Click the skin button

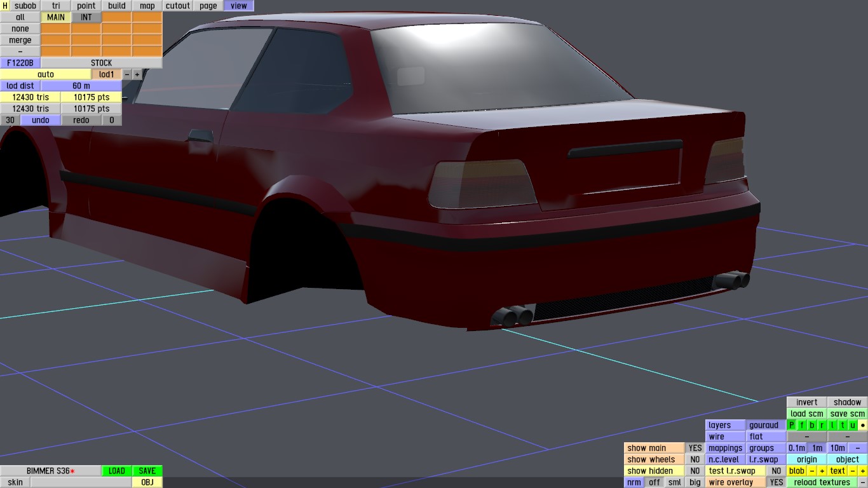[x=15, y=482]
